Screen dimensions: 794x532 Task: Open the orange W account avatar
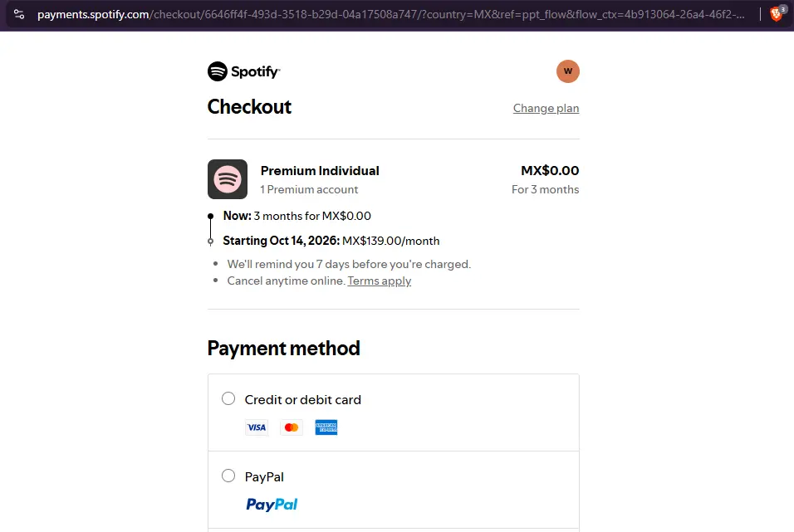pos(567,71)
